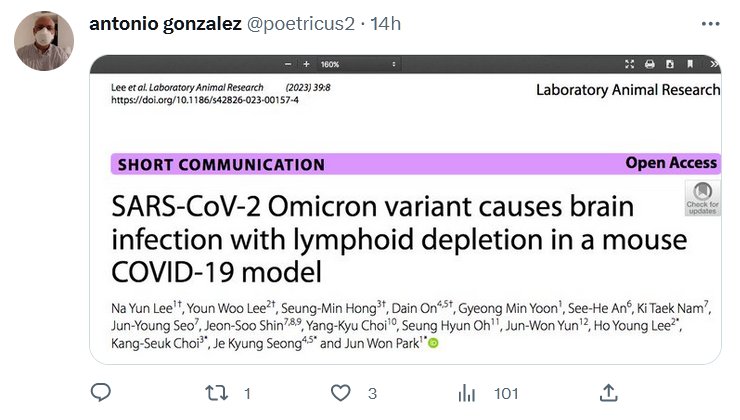Open the antonio gonzalez profile name link

tap(165, 24)
